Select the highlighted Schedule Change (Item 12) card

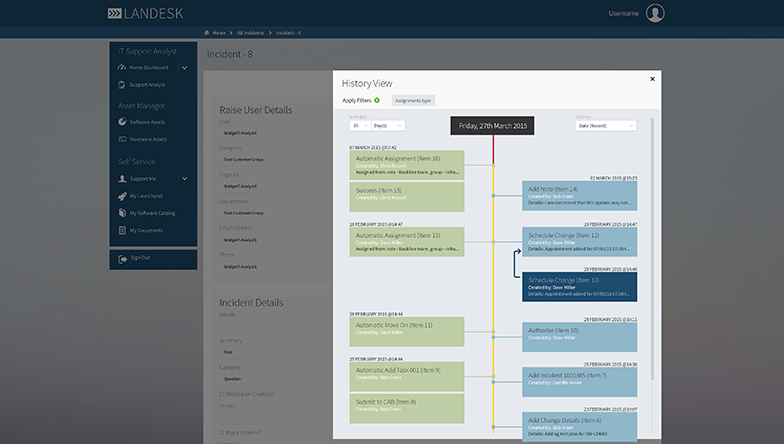[579, 286]
